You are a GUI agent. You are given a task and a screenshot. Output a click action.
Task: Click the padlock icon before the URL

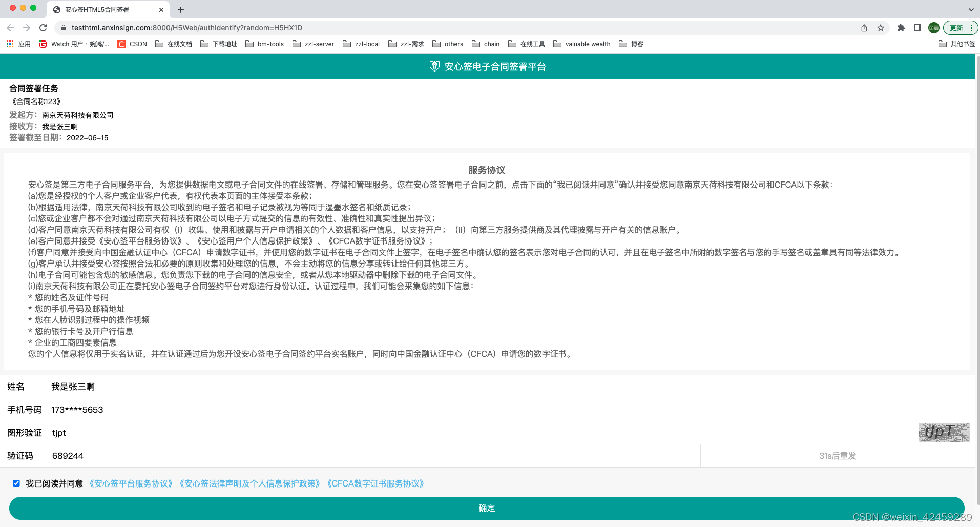tap(62, 28)
